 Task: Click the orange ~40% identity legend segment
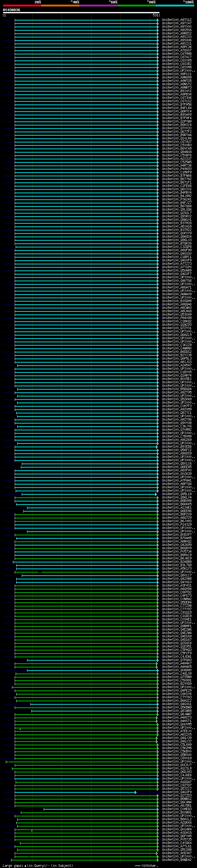click(60, 6)
